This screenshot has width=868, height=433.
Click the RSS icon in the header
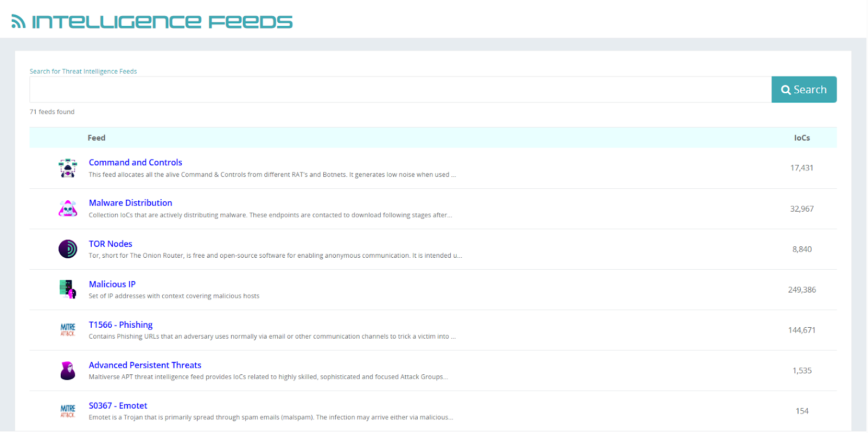coord(18,22)
